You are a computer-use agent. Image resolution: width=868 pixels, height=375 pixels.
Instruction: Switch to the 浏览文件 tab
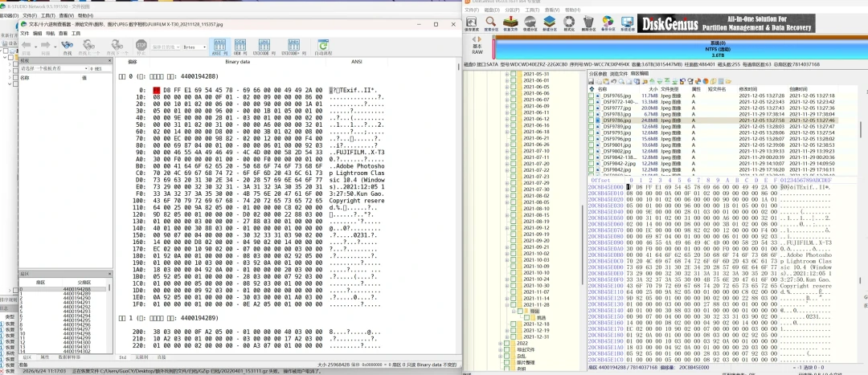click(619, 74)
